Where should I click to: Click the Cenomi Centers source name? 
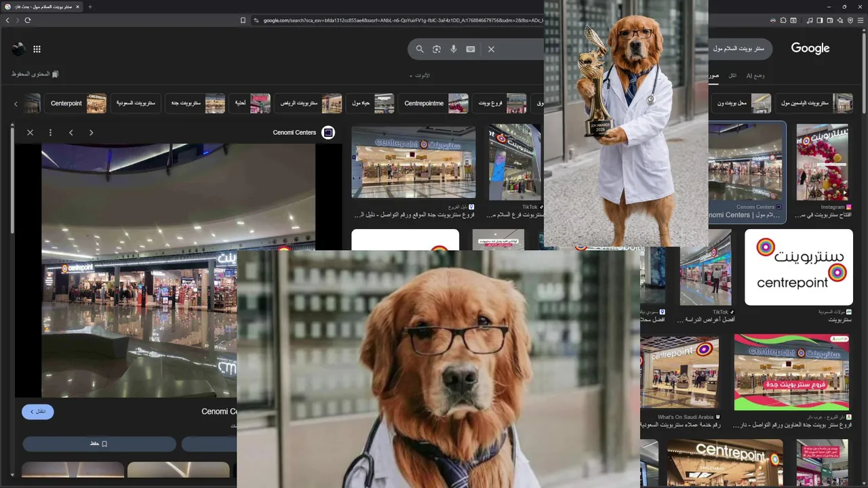coord(294,132)
